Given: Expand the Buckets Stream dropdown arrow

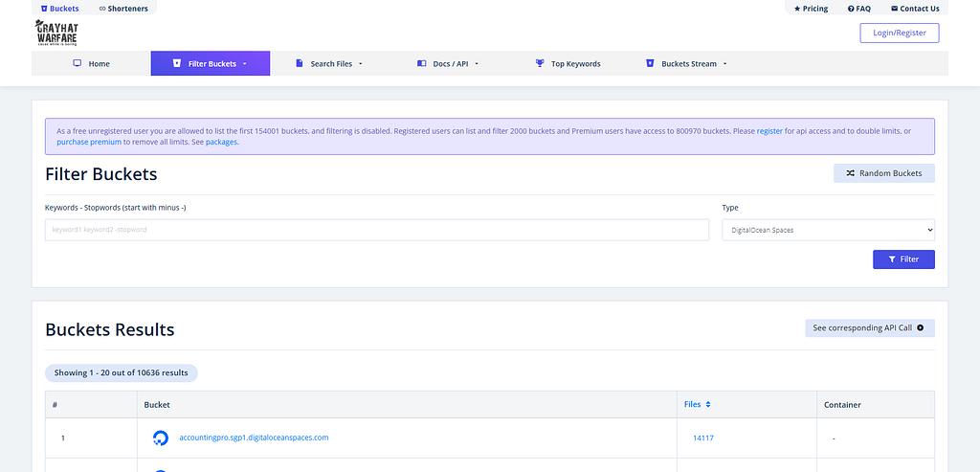Looking at the screenshot, I should (725, 64).
